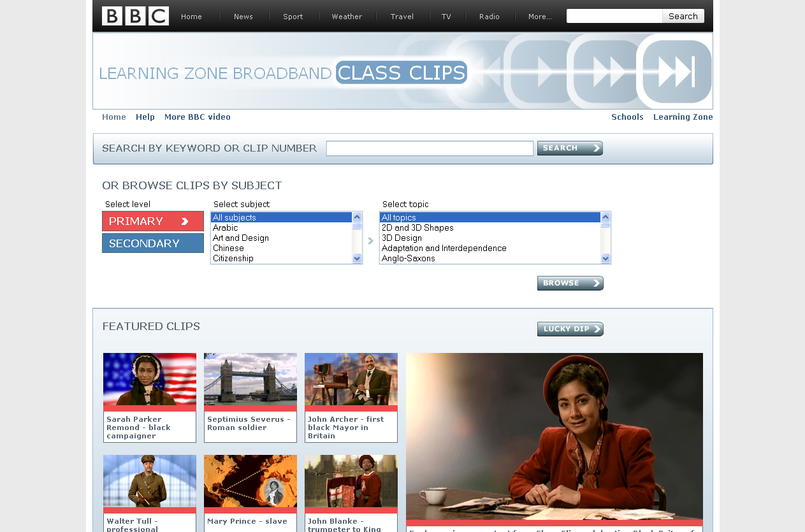The image size is (805, 532).
Task: Open the Help link
Action: click(x=145, y=117)
